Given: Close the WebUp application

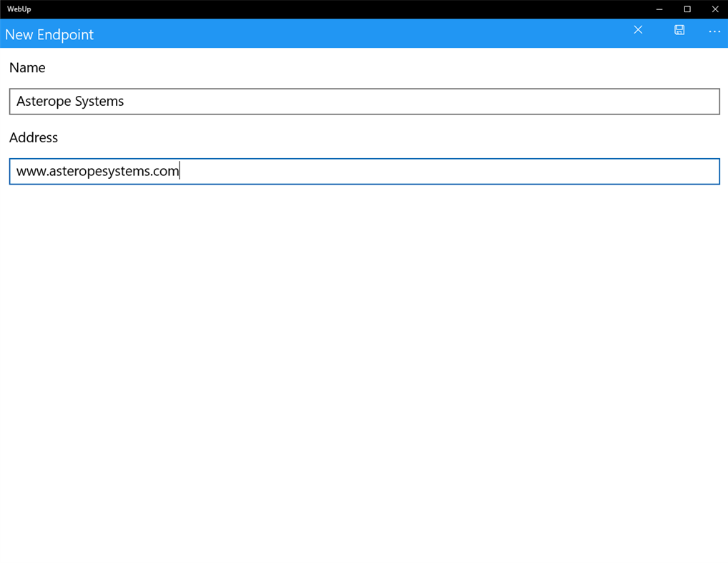Looking at the screenshot, I should pos(714,9).
